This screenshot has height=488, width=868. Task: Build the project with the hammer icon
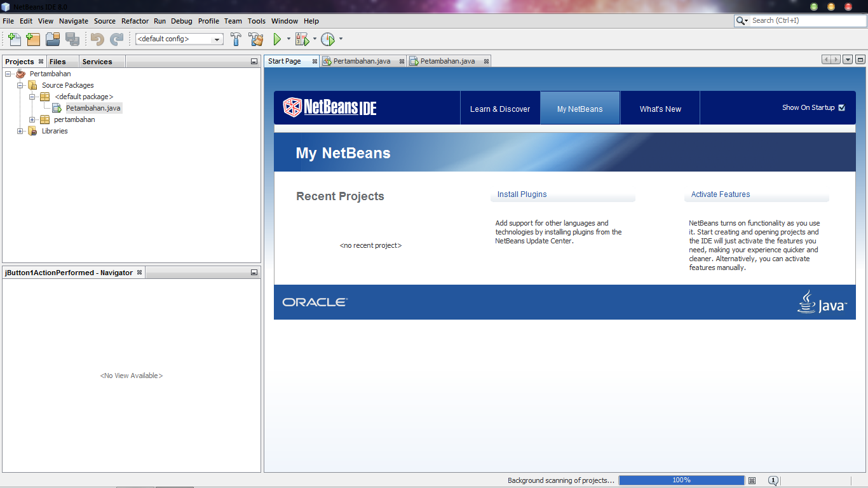[x=236, y=39]
